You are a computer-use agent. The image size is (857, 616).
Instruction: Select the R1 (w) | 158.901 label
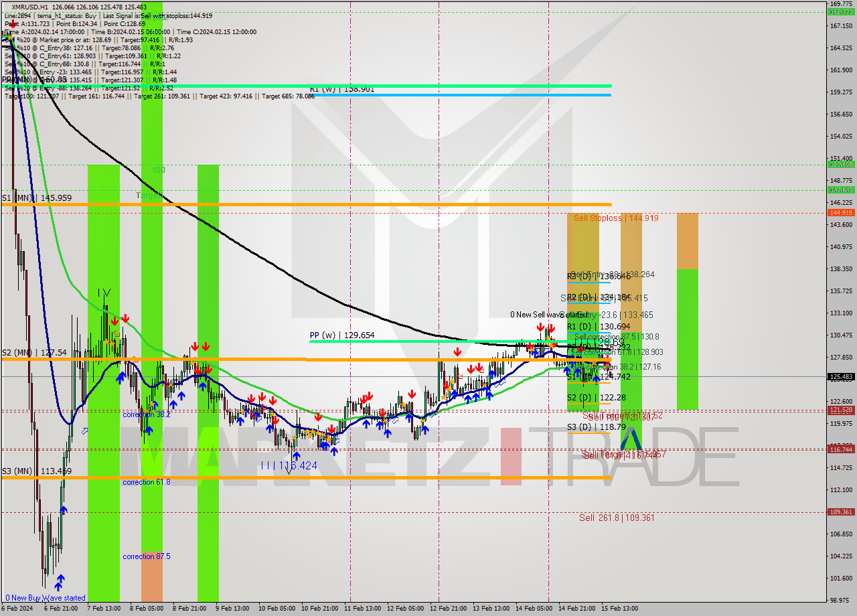click(x=341, y=89)
